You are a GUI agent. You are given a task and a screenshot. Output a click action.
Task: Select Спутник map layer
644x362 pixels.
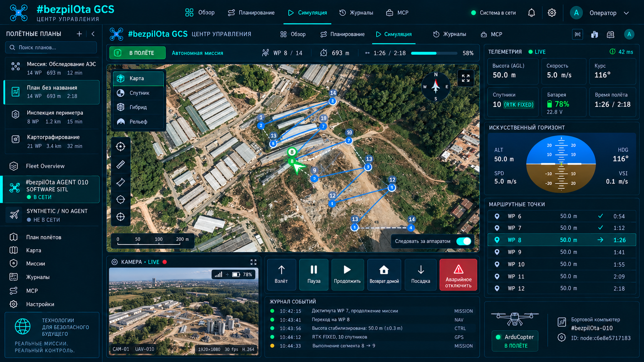click(138, 93)
